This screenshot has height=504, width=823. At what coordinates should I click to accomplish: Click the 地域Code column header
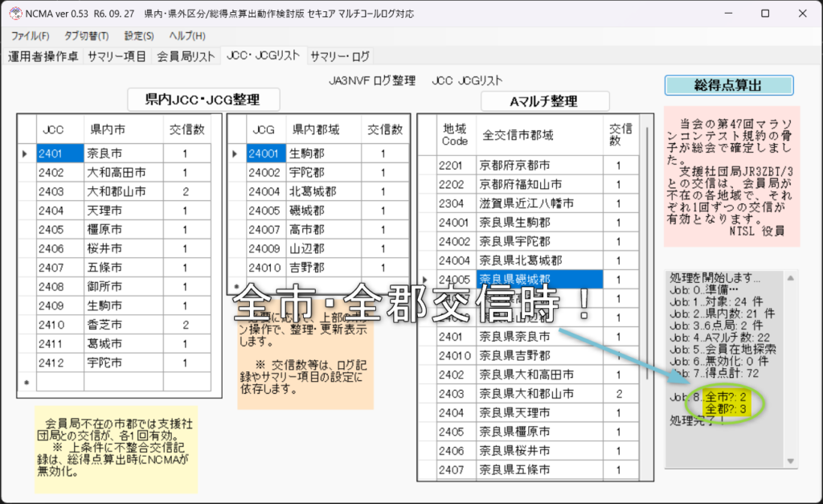click(x=455, y=134)
